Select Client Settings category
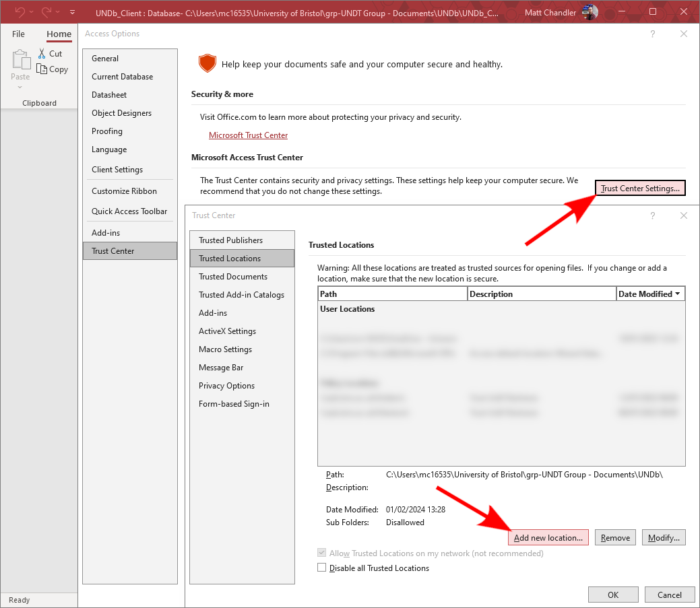 (130, 170)
